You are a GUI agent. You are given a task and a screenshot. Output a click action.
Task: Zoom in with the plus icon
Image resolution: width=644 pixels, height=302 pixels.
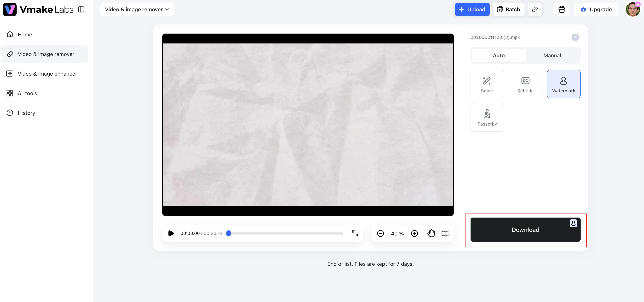[414, 233]
